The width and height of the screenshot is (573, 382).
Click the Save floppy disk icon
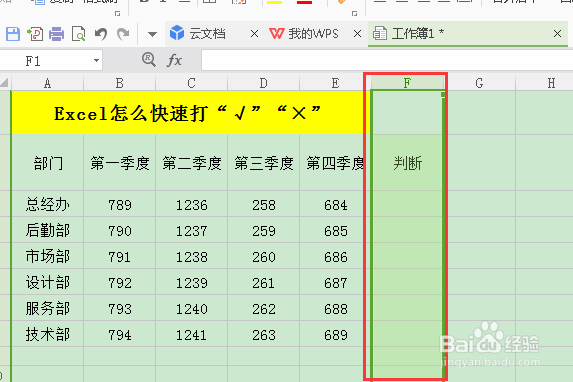[13, 34]
